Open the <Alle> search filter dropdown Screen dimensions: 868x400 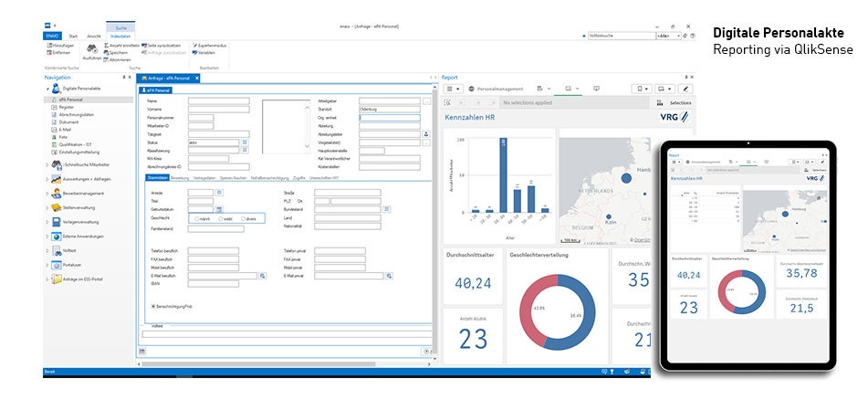tap(672, 36)
